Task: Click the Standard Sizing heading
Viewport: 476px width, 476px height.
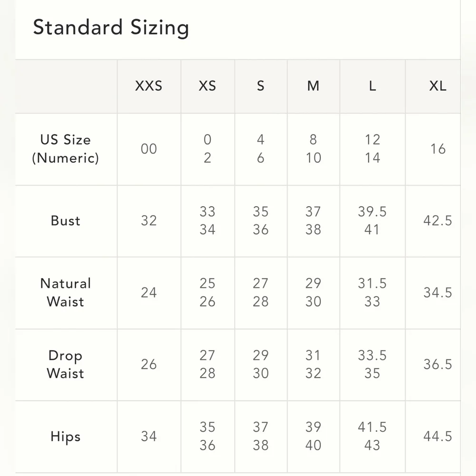Action: pyautogui.click(x=111, y=28)
